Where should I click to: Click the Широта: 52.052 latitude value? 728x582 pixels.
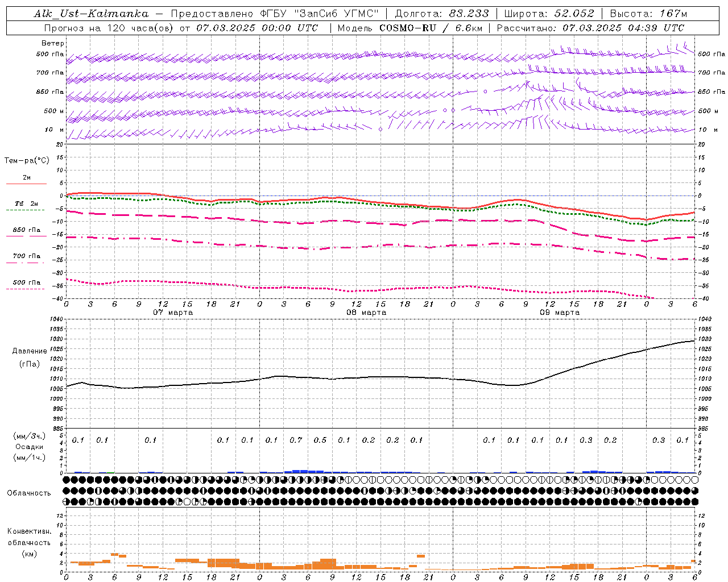coord(549,14)
